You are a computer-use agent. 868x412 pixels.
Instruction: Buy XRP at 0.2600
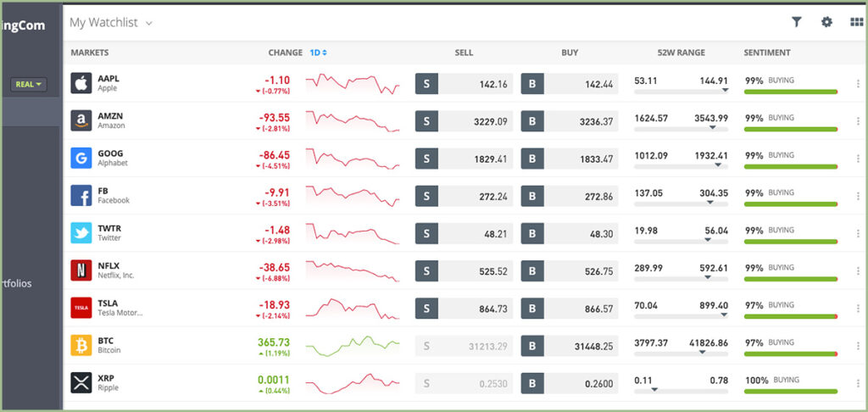(570, 383)
